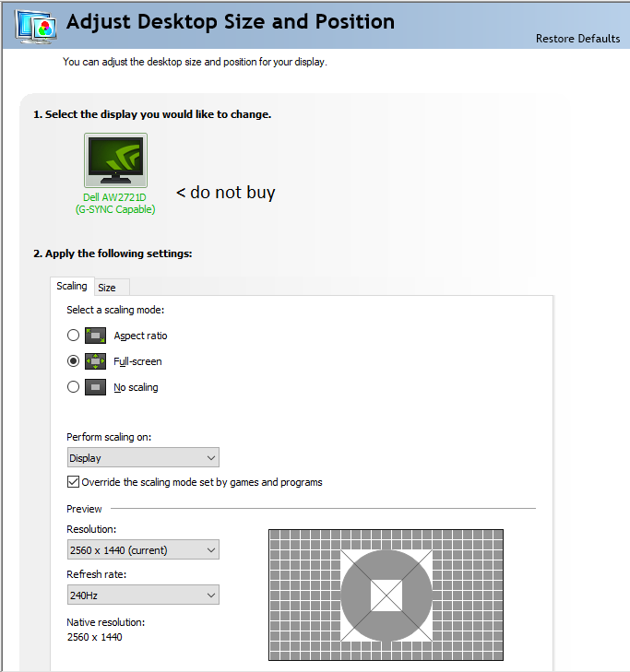Click the Adjust Desktop Size header icon
The image size is (630, 672).
[33, 25]
